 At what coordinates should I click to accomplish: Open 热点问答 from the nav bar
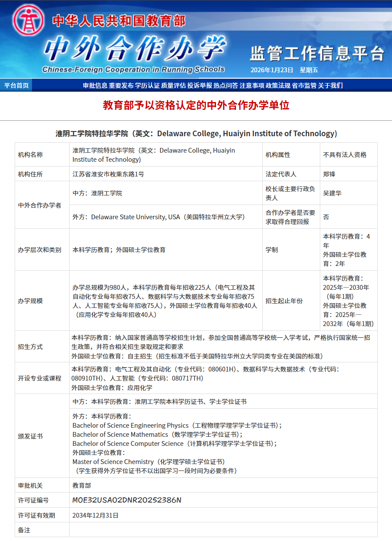pyautogui.click(x=226, y=86)
